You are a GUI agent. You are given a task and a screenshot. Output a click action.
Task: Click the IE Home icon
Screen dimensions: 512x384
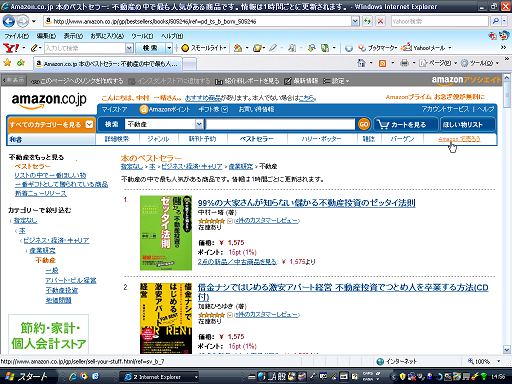coord(361,63)
